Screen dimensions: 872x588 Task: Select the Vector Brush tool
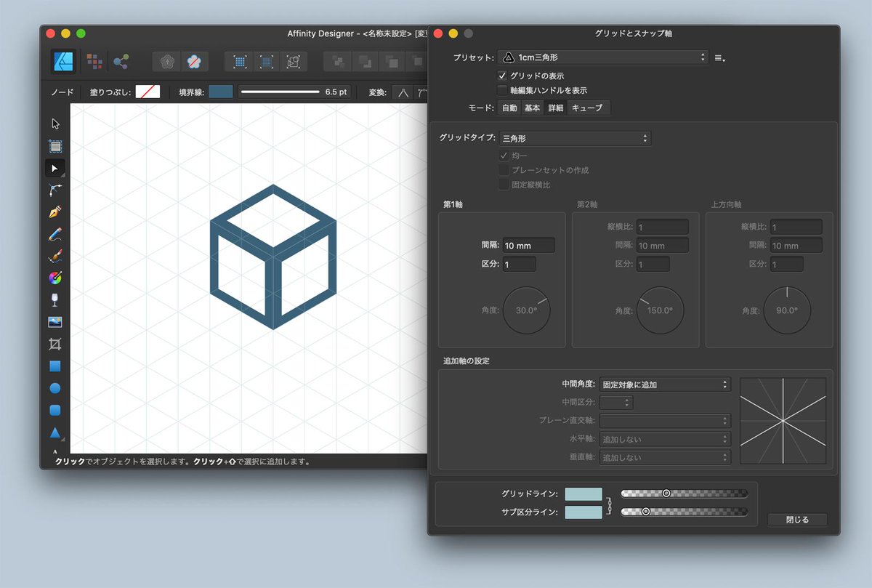click(x=55, y=256)
